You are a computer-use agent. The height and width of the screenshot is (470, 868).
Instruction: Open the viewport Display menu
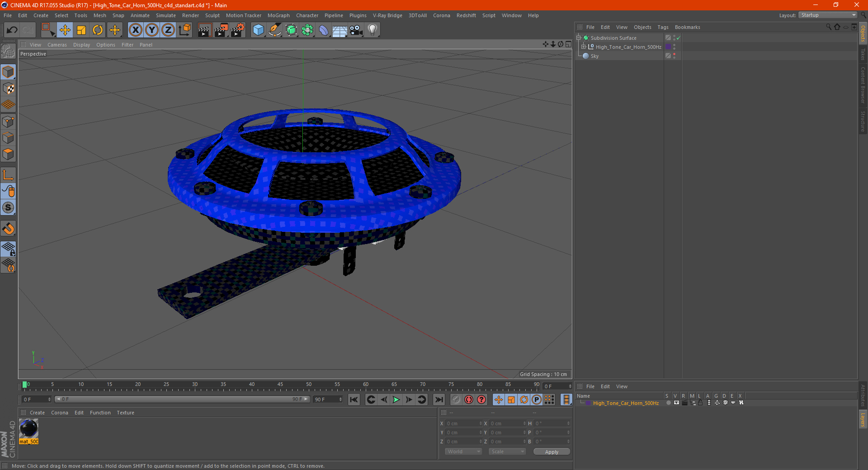[x=81, y=45]
